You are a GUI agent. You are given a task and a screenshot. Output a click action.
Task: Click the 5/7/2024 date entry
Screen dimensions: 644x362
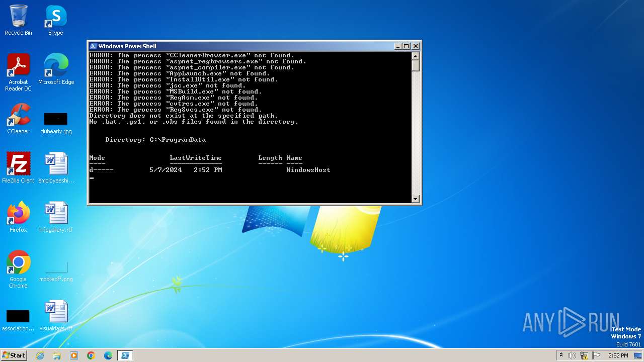tap(166, 170)
